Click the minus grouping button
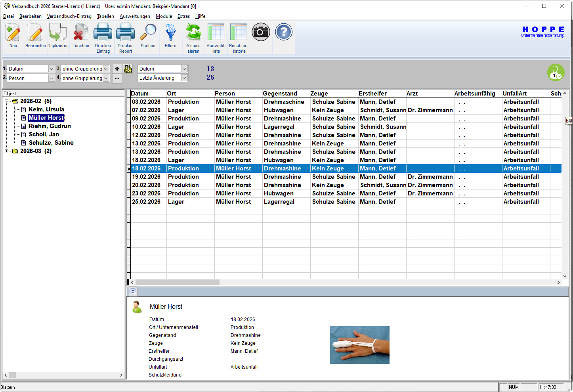The image size is (573, 392). 117,78
